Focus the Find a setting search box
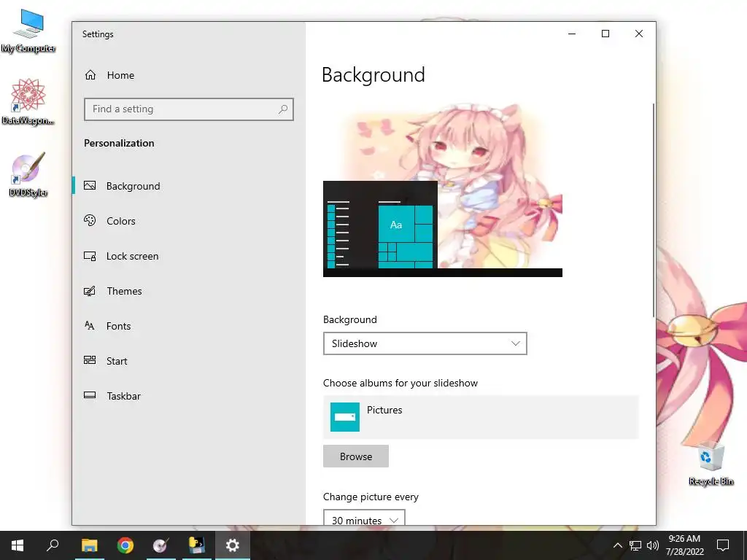Image resolution: width=747 pixels, height=560 pixels. point(189,109)
